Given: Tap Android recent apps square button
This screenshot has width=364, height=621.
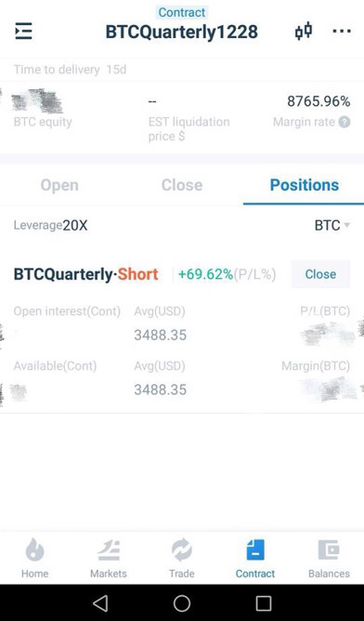Looking at the screenshot, I should point(264,603).
